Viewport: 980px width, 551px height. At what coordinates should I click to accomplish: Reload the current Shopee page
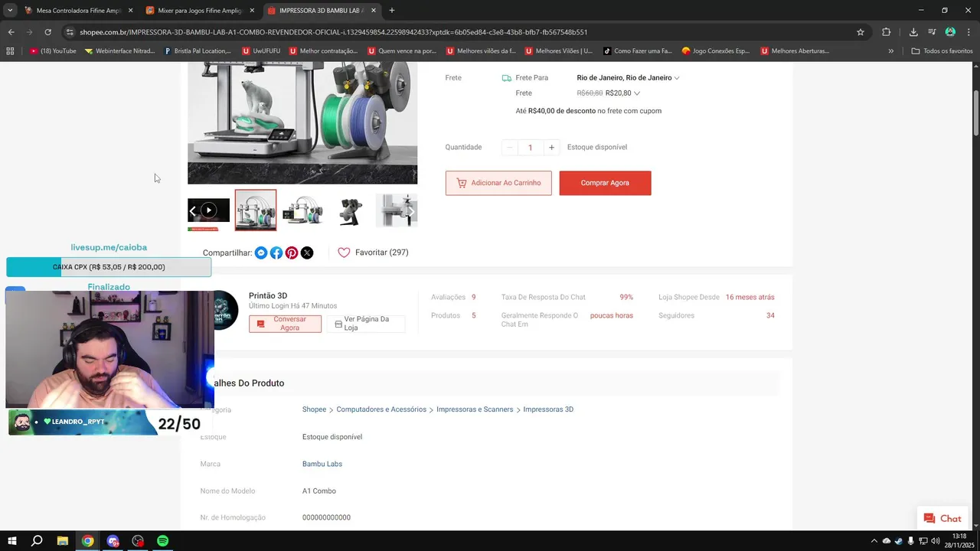47,32
